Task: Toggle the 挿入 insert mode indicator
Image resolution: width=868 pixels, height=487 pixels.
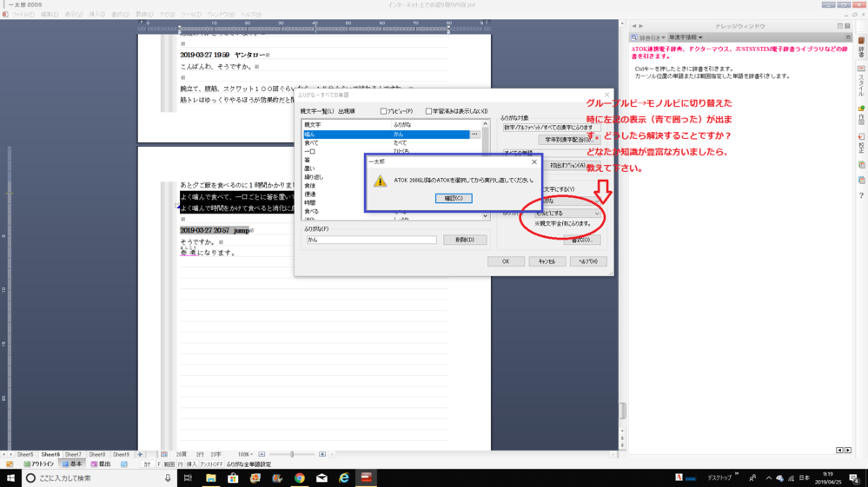Action: [191, 464]
